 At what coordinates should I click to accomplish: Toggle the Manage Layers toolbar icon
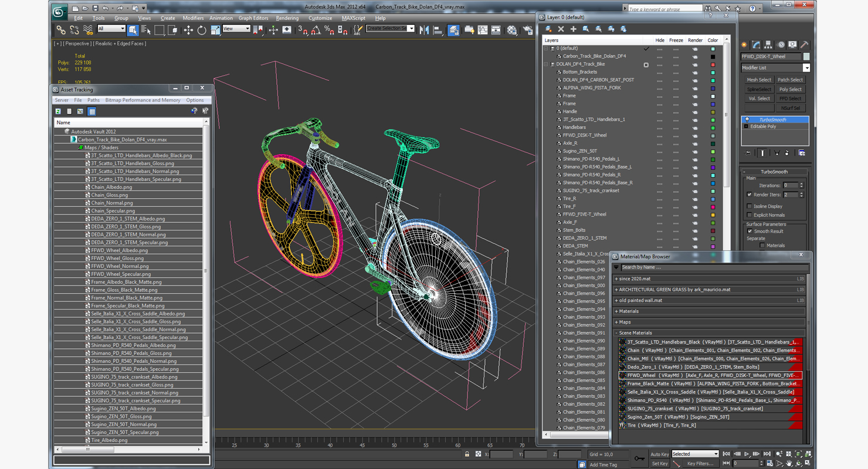(x=453, y=30)
